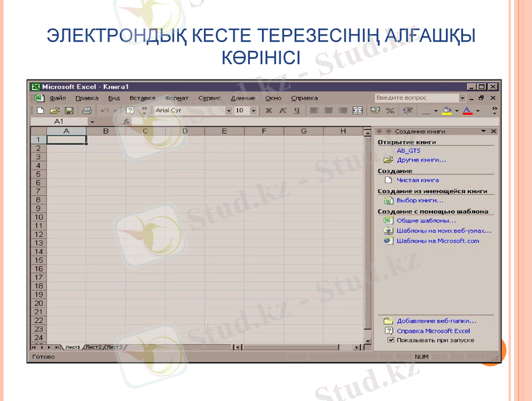Click the Общие шаблоны link

(x=426, y=221)
